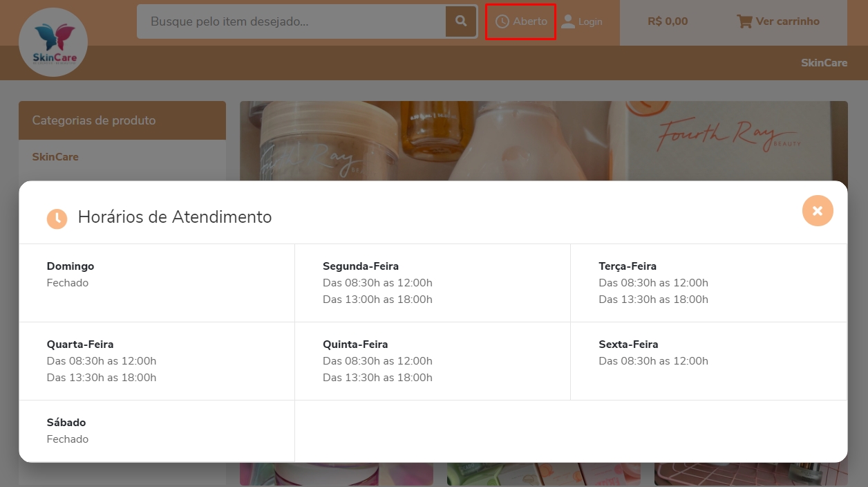Click the R$ 0,00 cart total

(x=668, y=21)
